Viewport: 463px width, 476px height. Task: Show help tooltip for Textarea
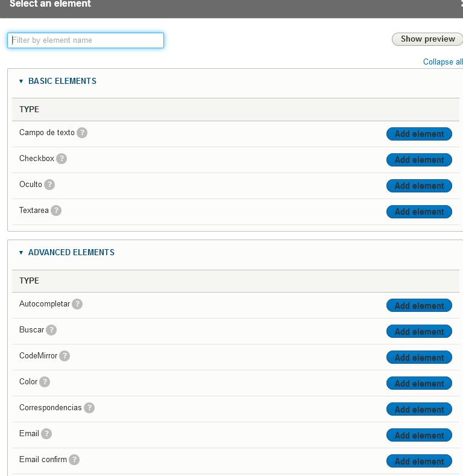[56, 211]
